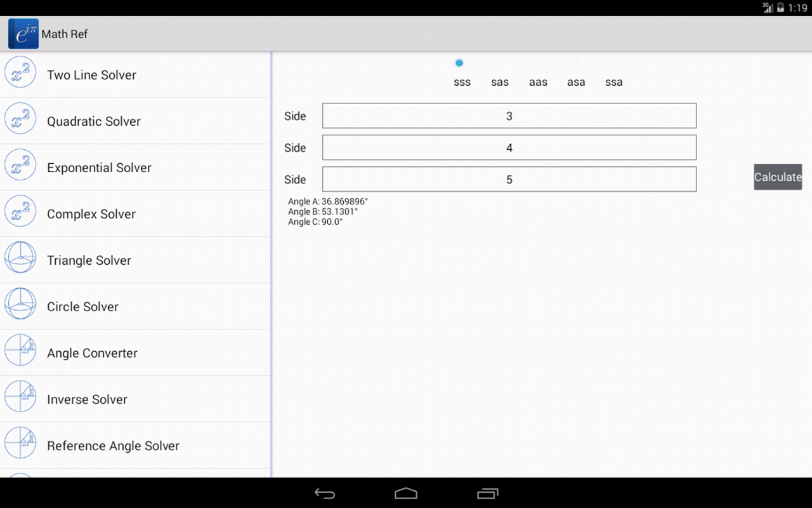Click the Angle C: 90.0° result
The height and width of the screenshot is (508, 812).
pos(315,222)
